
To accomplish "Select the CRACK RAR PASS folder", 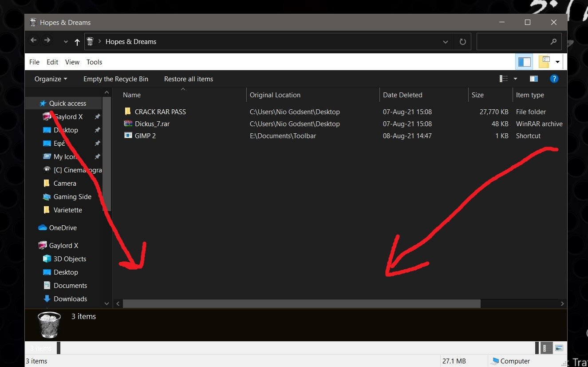I will [x=160, y=112].
